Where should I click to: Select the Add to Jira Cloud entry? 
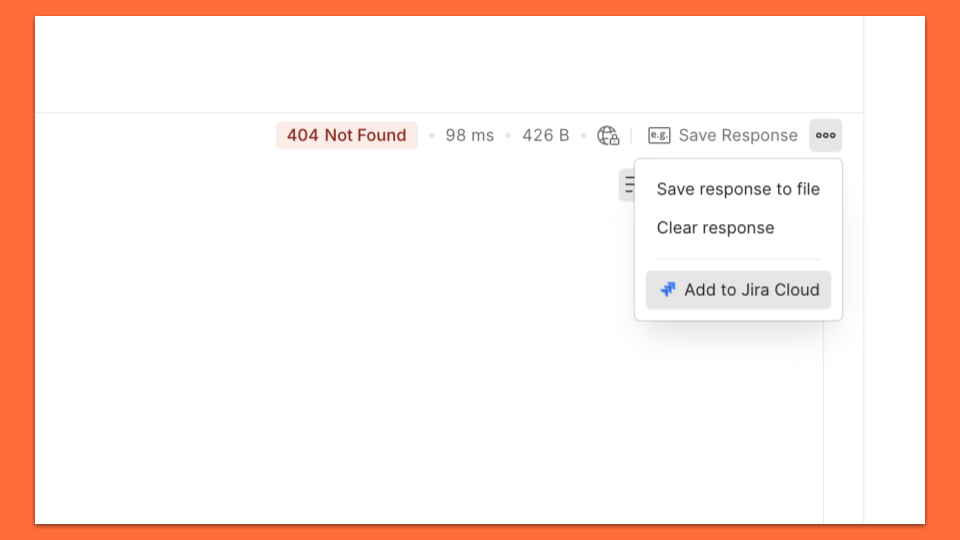(x=738, y=290)
